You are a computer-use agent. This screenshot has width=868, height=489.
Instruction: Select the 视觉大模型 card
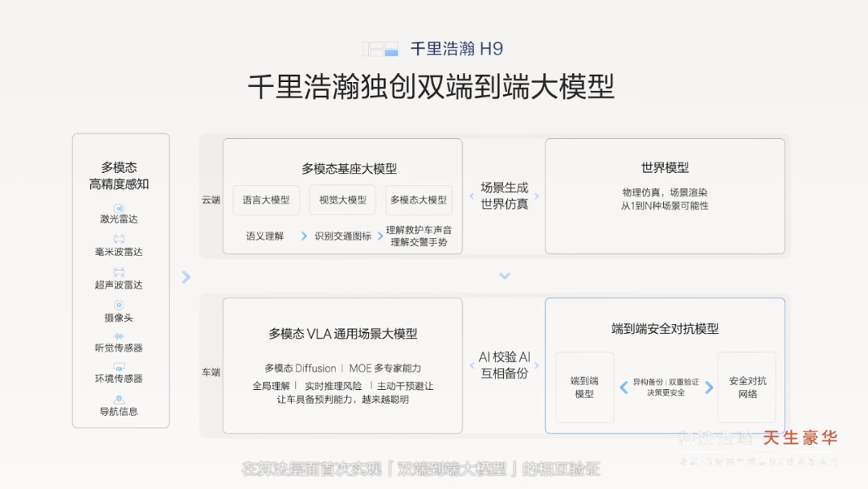click(x=342, y=200)
